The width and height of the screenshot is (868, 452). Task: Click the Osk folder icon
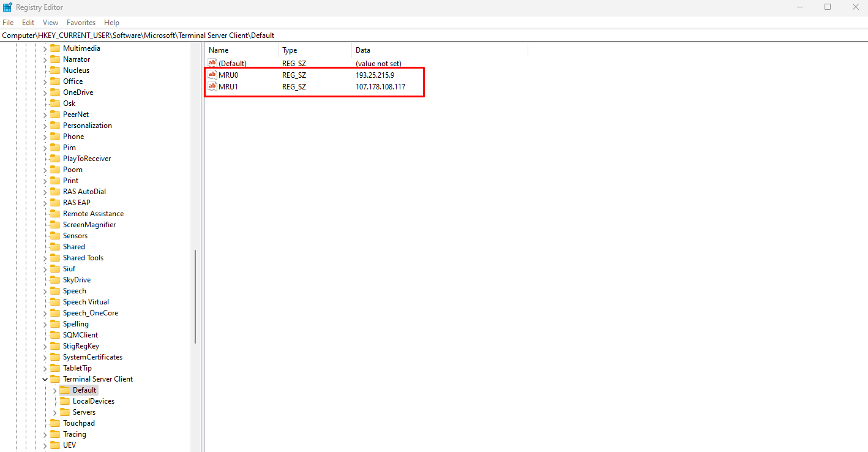pyautogui.click(x=55, y=104)
